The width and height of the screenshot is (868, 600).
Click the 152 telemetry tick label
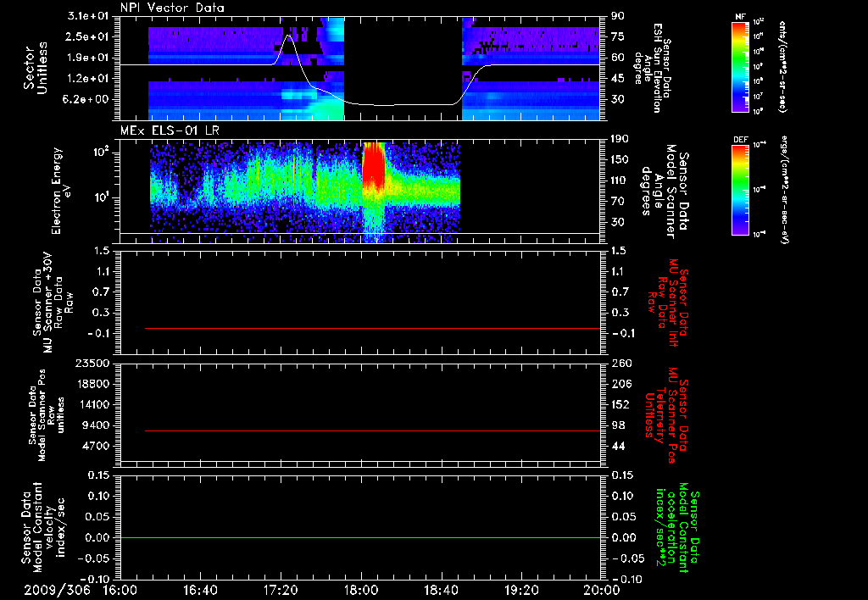[x=620, y=404]
